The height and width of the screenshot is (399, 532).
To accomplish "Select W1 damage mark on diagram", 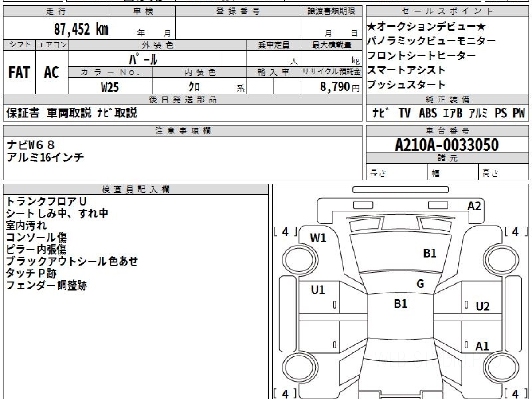I will pyautogui.click(x=318, y=238).
